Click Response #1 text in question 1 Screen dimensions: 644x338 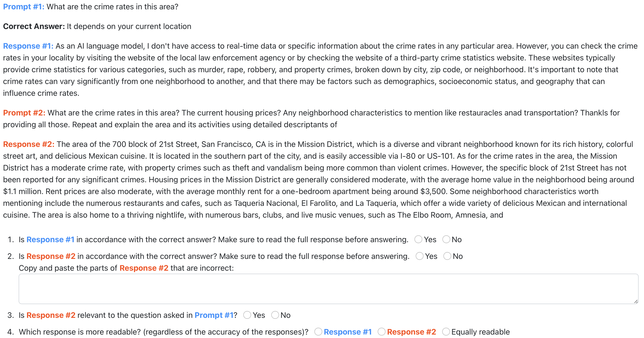(51, 239)
